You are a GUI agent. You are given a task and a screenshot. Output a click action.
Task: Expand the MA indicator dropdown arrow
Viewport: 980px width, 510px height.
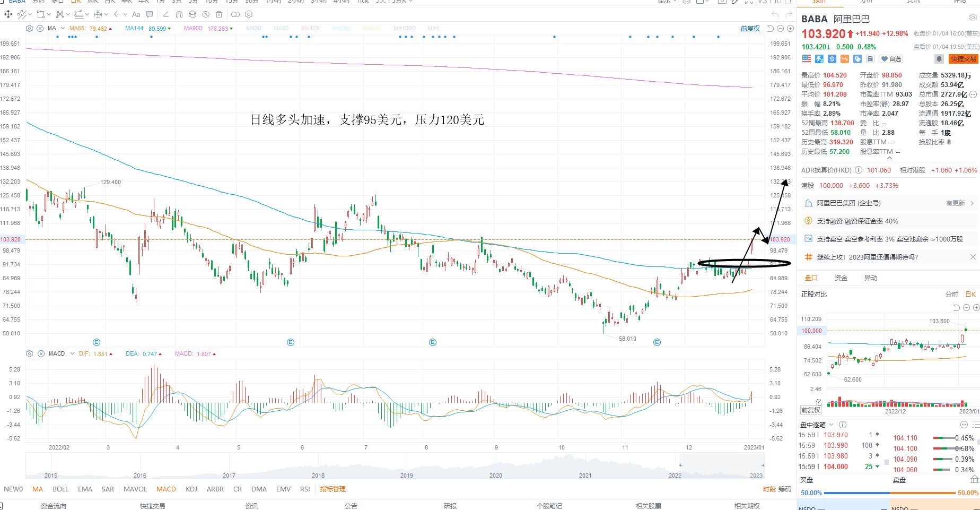click(x=63, y=28)
